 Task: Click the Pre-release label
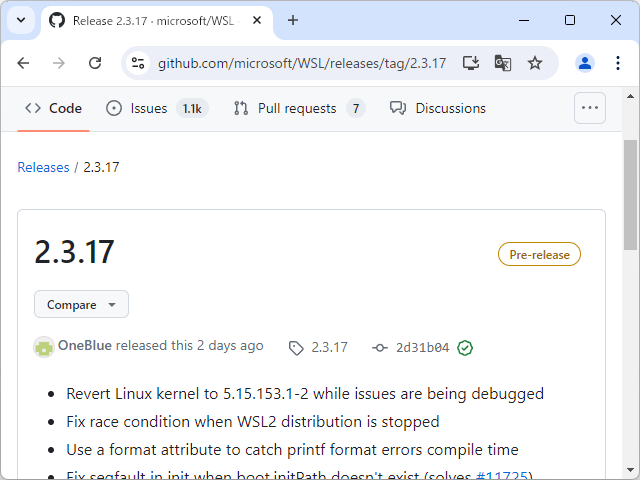(539, 254)
